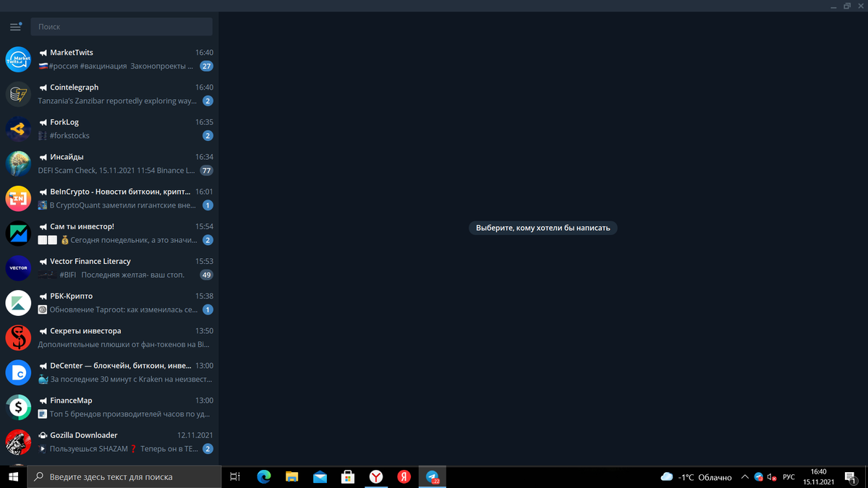
Task: Click preview Топ 5 брендов производителей часов
Action: tap(130, 414)
